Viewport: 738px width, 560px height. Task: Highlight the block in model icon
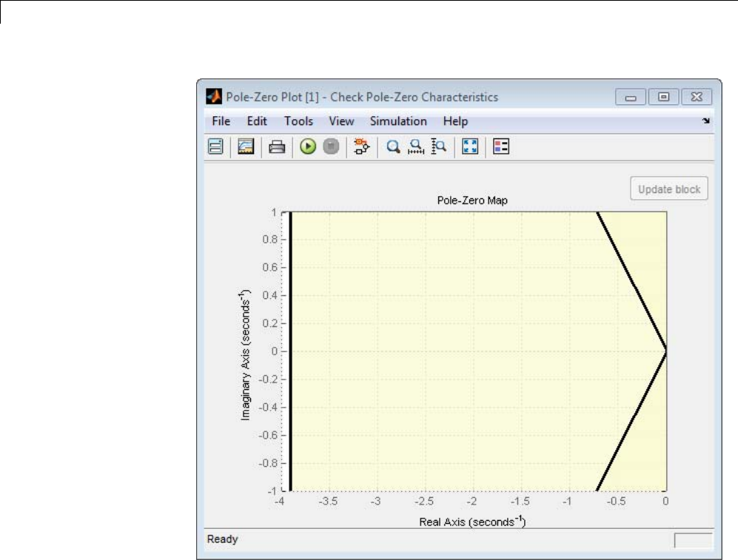tap(361, 146)
